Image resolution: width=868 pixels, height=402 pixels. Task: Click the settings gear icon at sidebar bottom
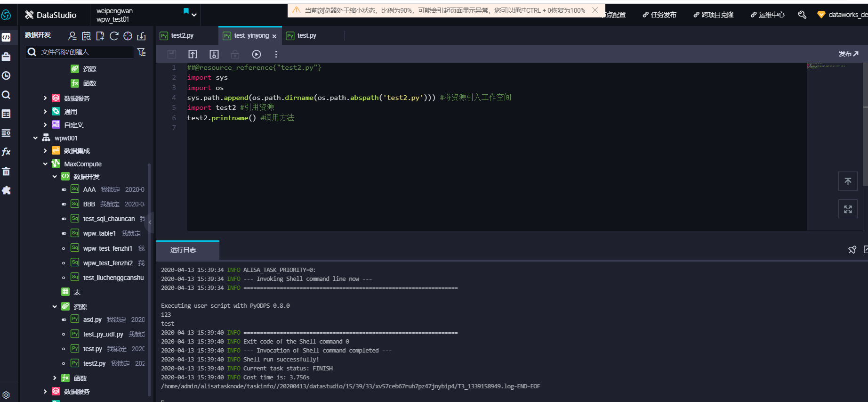tap(6, 395)
